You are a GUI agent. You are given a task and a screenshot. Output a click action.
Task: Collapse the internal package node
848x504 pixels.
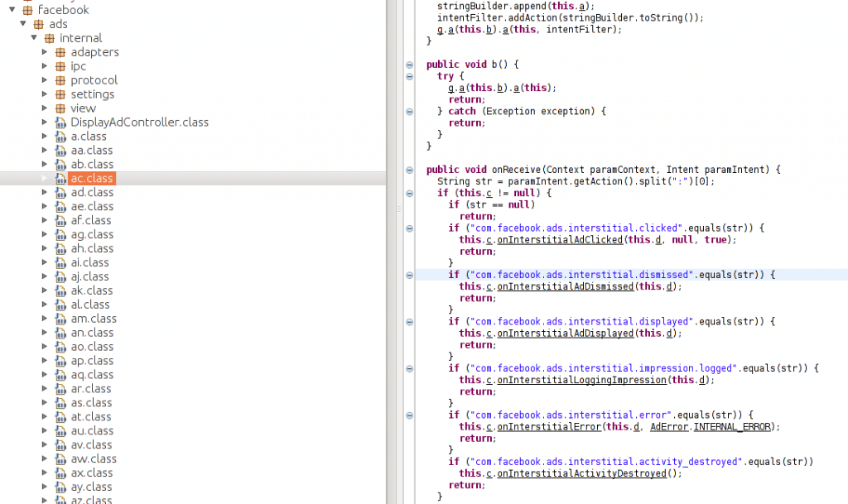pyautogui.click(x=34, y=37)
